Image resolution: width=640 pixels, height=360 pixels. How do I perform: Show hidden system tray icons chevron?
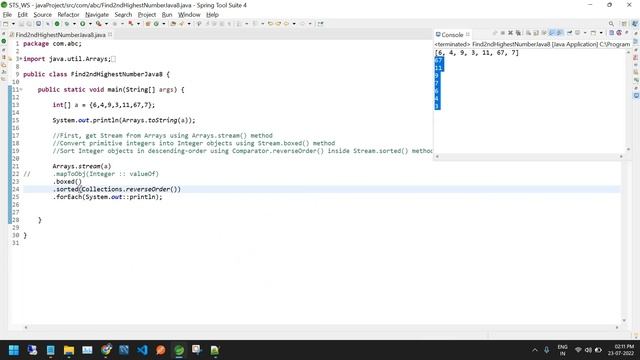(535, 350)
